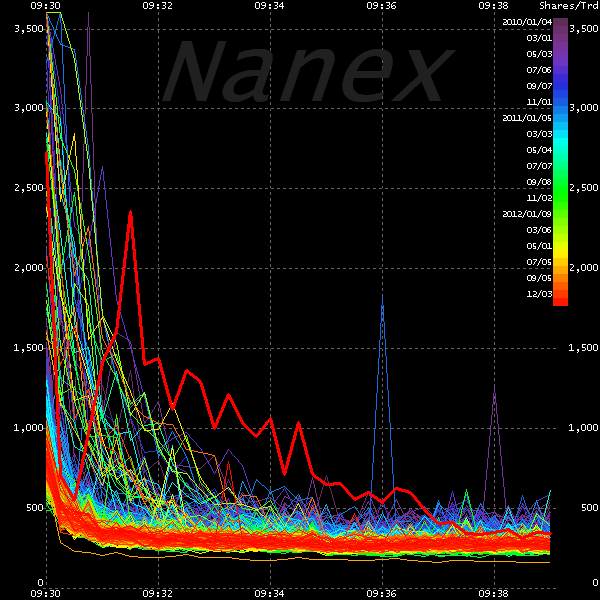This screenshot has width=600, height=600.
Task: Select legend date 2010/01/04
Action: tap(527, 22)
